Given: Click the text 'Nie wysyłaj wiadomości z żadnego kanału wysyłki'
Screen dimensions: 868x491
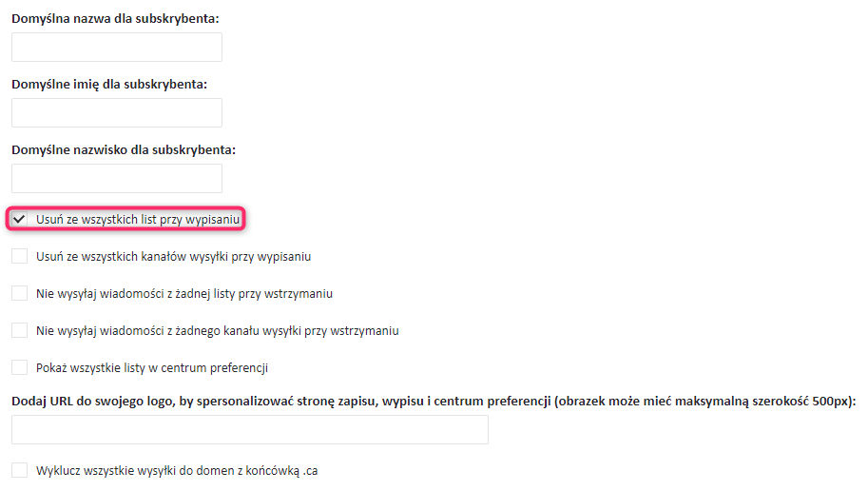Looking at the screenshot, I should pyautogui.click(x=217, y=330).
